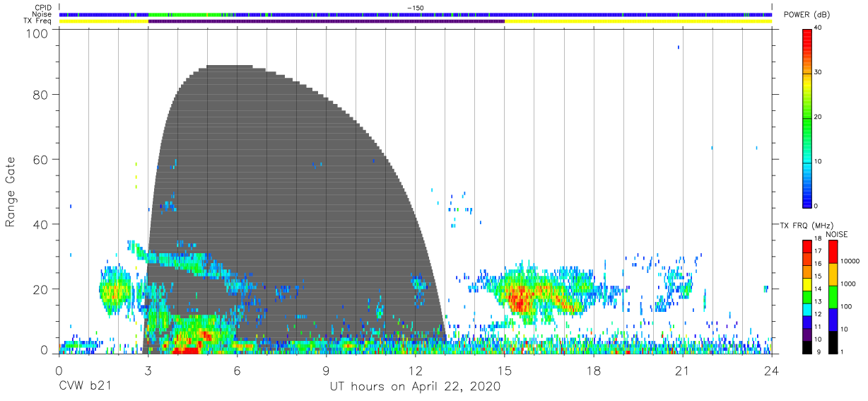Click the x-axis tick label '3'
Screen dimensions: 868x401
point(148,370)
